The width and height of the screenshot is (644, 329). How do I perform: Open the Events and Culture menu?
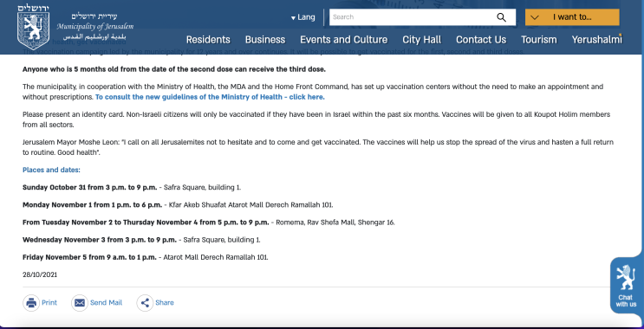point(344,40)
